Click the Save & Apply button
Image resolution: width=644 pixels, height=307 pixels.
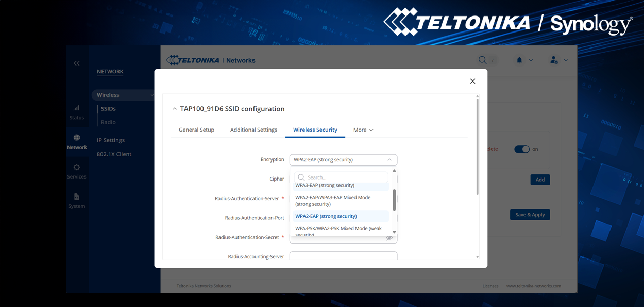pyautogui.click(x=530, y=215)
